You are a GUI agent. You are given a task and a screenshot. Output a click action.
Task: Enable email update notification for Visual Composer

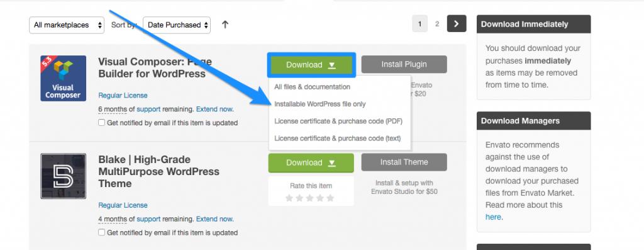point(101,123)
